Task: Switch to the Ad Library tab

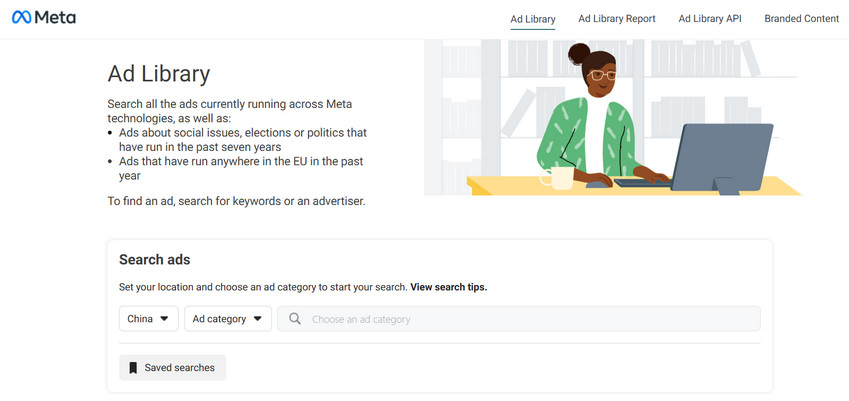Action: coord(533,19)
